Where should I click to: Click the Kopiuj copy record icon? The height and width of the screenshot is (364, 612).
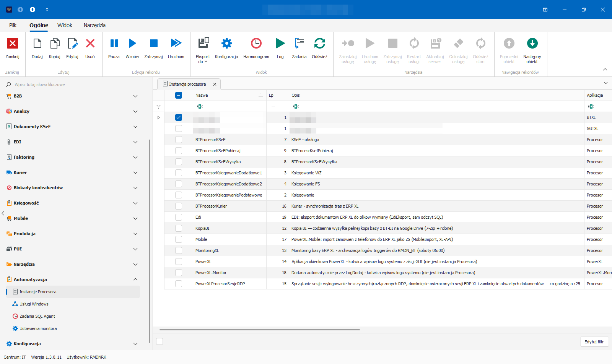point(55,43)
